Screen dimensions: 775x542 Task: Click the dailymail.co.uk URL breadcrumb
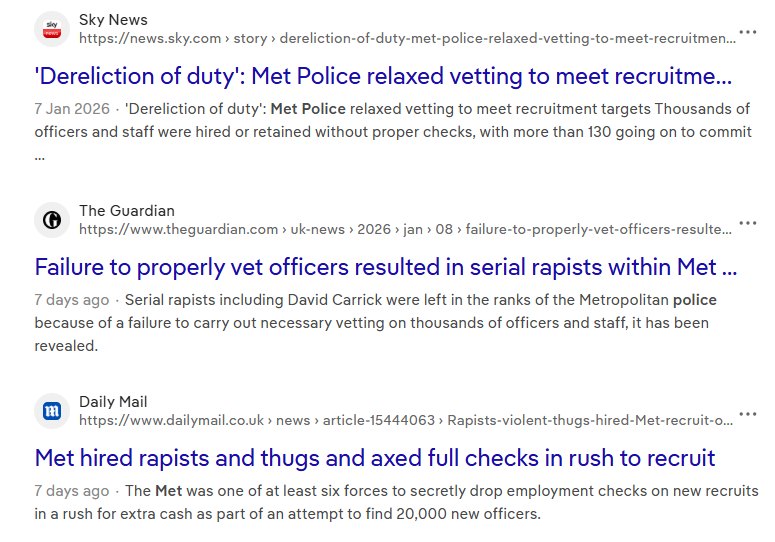pyautogui.click(x=406, y=421)
